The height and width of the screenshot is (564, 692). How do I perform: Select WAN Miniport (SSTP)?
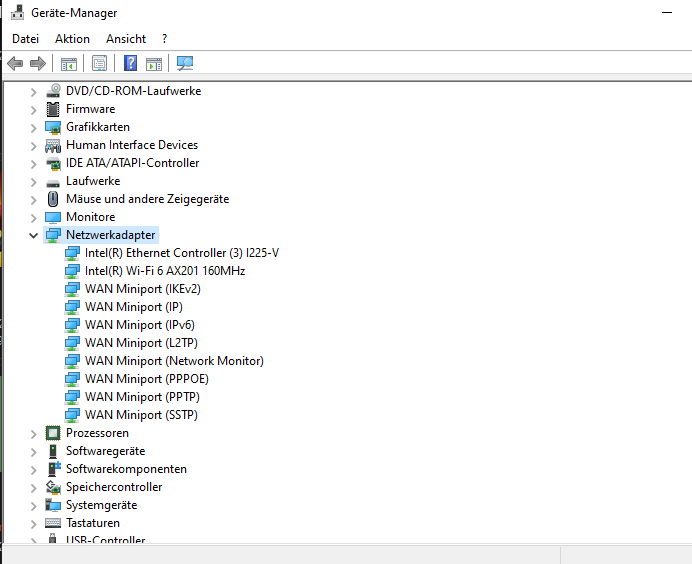point(141,415)
